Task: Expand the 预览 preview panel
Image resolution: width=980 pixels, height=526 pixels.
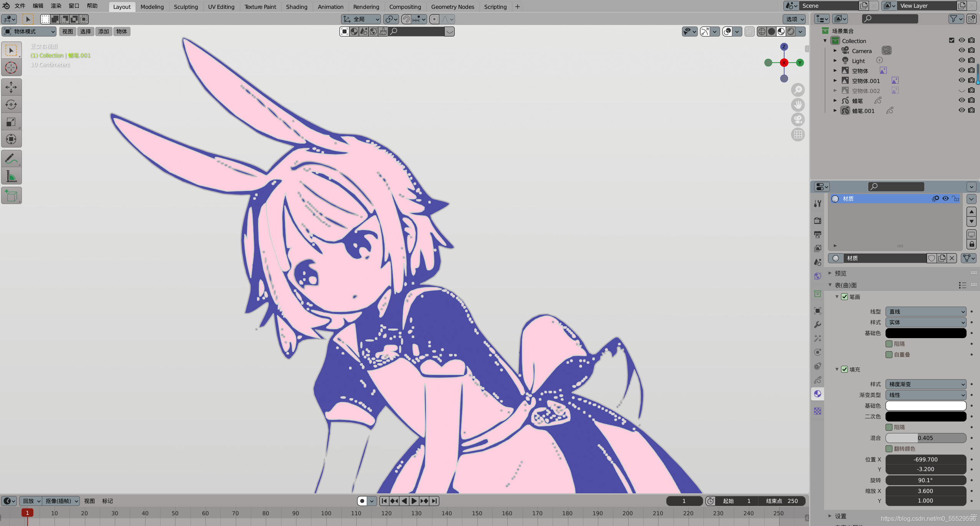Action: coord(840,273)
